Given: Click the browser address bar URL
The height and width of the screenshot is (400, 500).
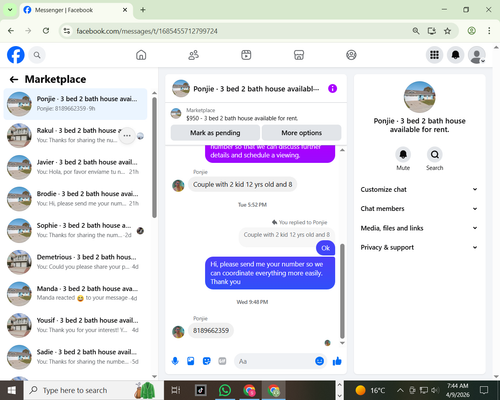Looking at the screenshot, I should click(147, 31).
